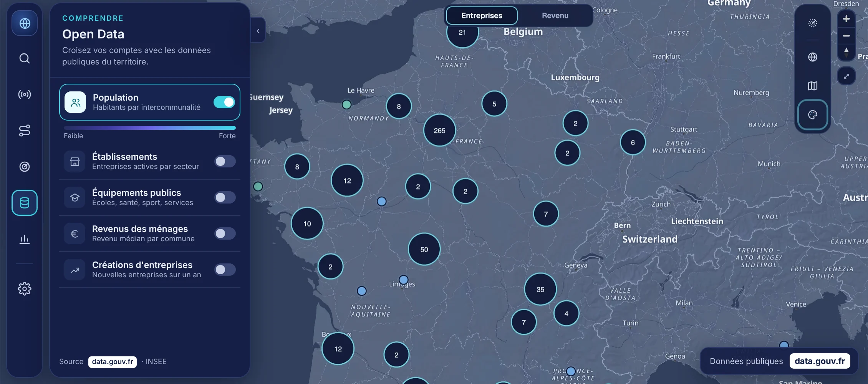Open the globe map view in sidebar
The width and height of the screenshot is (868, 384).
tap(25, 23)
